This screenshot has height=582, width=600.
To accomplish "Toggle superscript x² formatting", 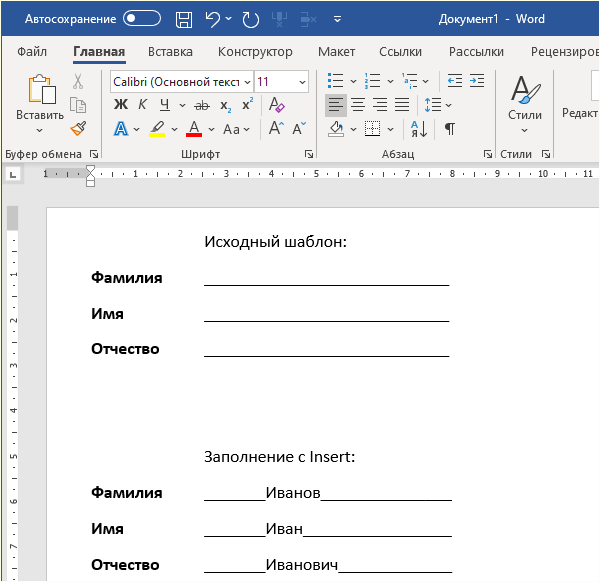I will coord(248,104).
